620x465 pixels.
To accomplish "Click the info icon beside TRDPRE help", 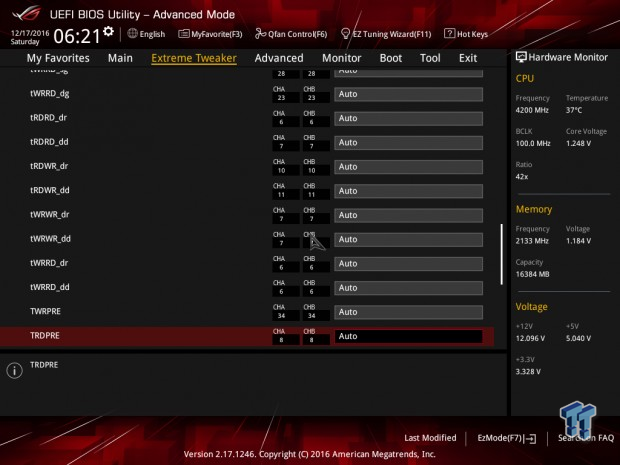I will point(15,370).
